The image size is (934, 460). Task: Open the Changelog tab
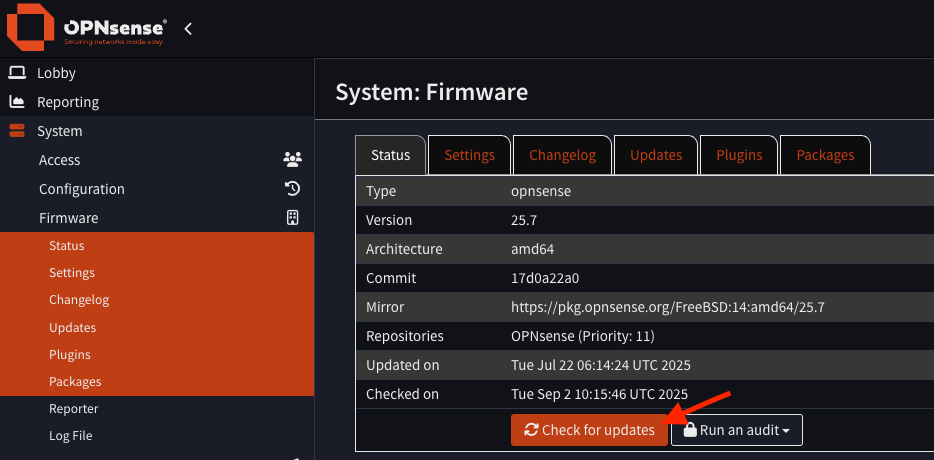562,155
